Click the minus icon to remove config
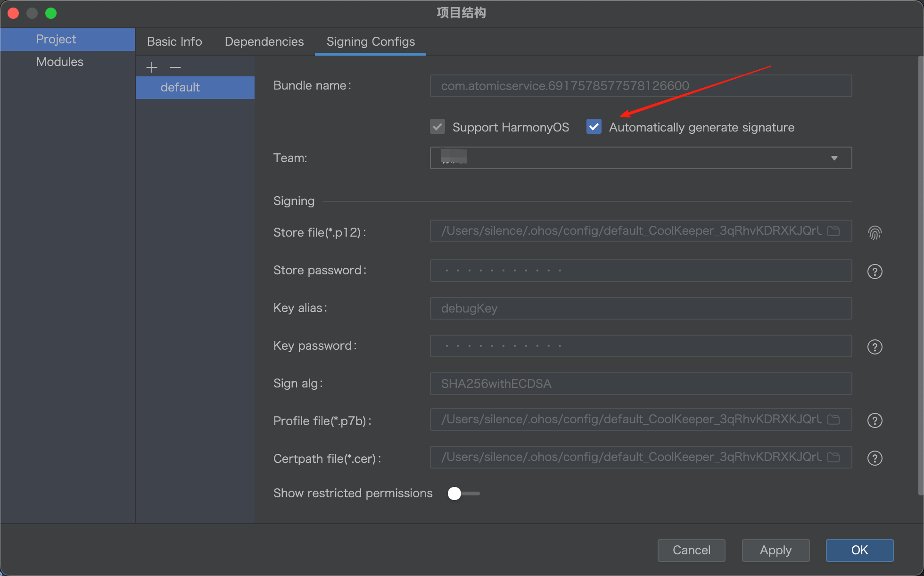This screenshot has height=576, width=924. (x=175, y=67)
